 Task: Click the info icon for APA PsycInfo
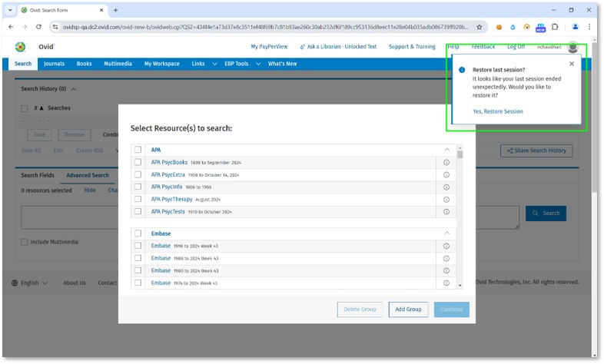point(446,187)
